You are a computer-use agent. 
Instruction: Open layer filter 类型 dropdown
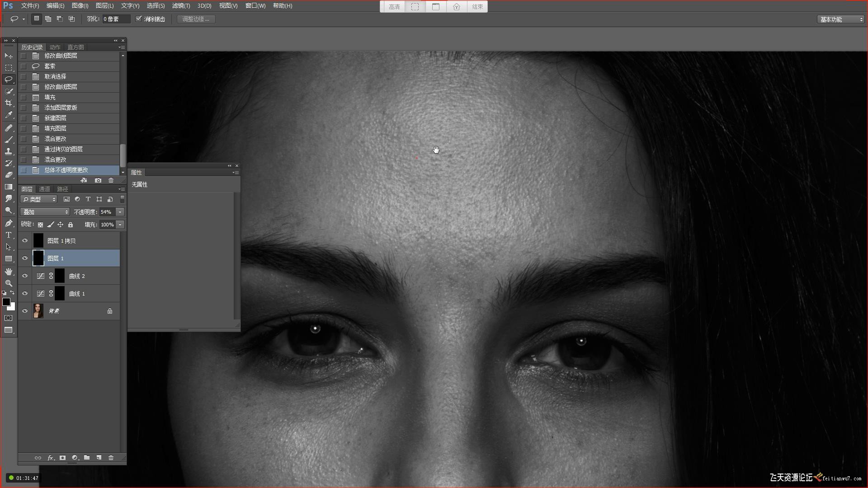[39, 199]
